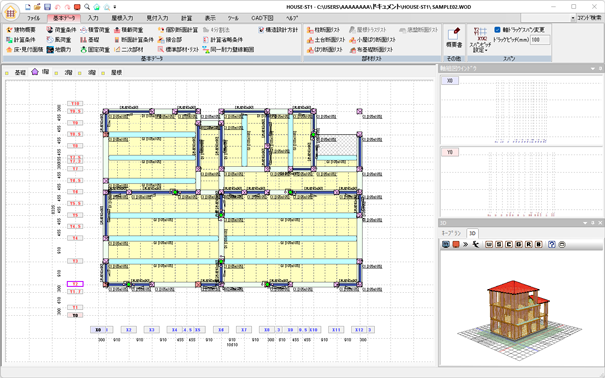Open 同一耐力壁線範囲 settings

click(x=228, y=50)
